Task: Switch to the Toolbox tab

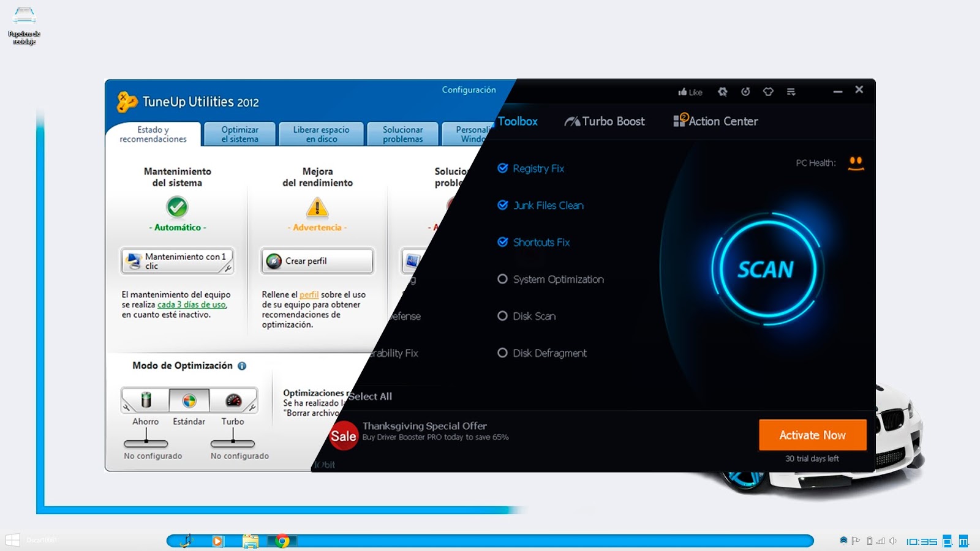Action: (x=518, y=121)
